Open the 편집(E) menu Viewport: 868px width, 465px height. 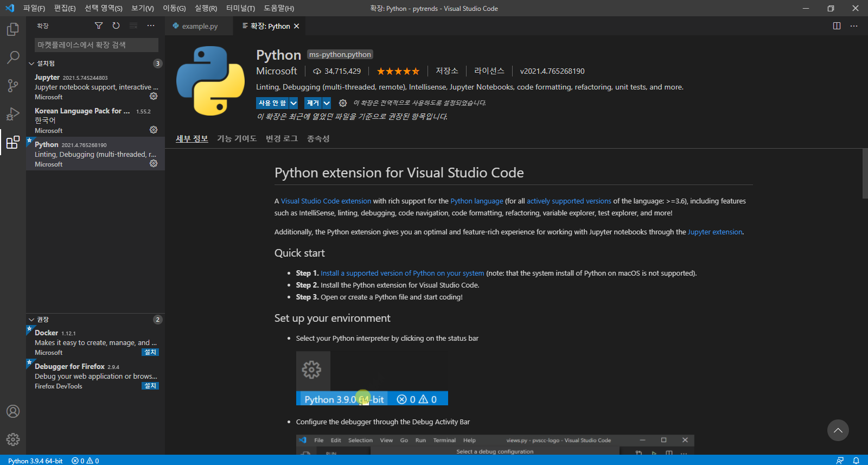click(x=65, y=8)
